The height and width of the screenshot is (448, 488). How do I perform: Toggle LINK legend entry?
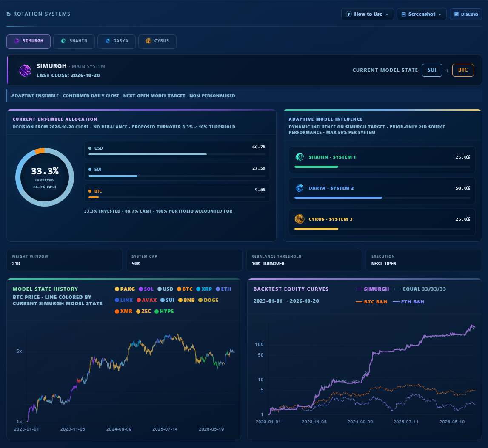point(124,301)
